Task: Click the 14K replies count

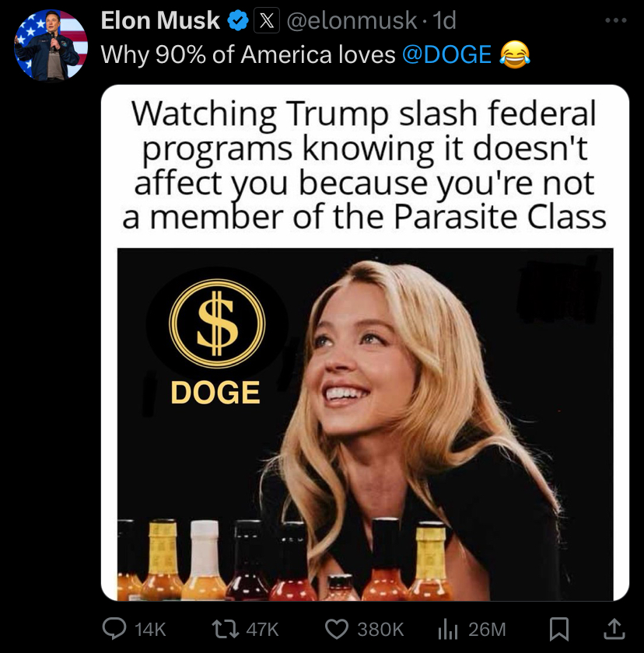Action: (150, 629)
